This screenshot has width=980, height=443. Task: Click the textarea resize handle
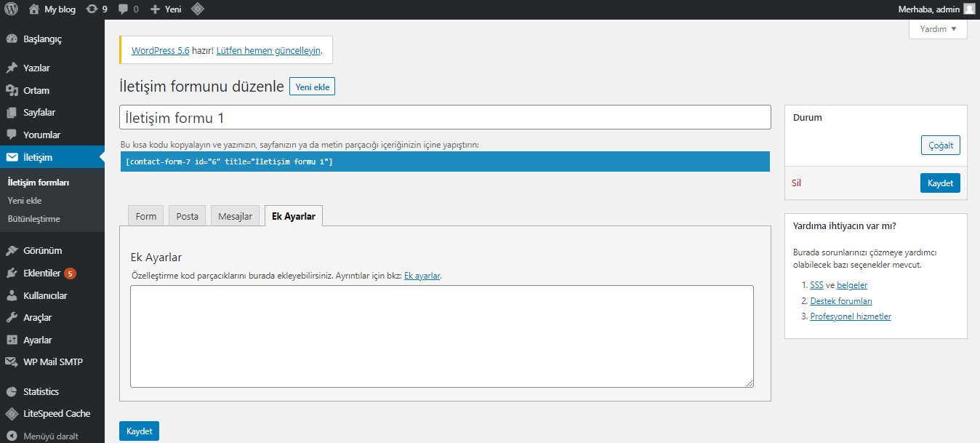[x=749, y=383]
